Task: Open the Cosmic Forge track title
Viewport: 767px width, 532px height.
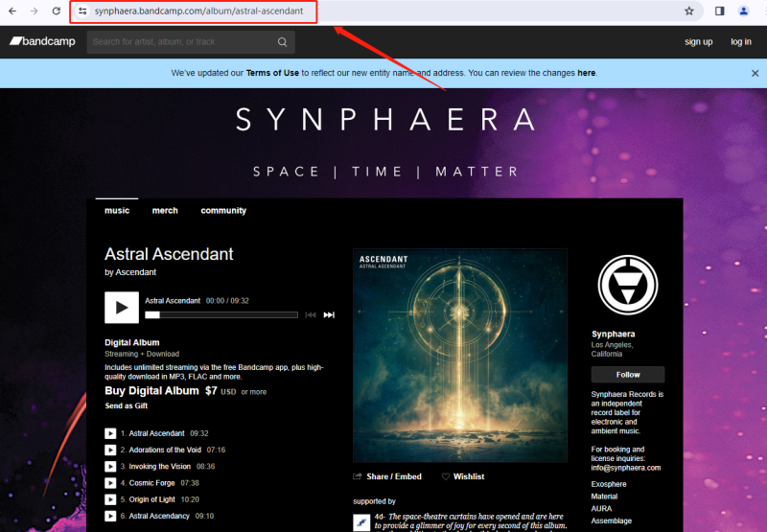Action: [x=151, y=483]
